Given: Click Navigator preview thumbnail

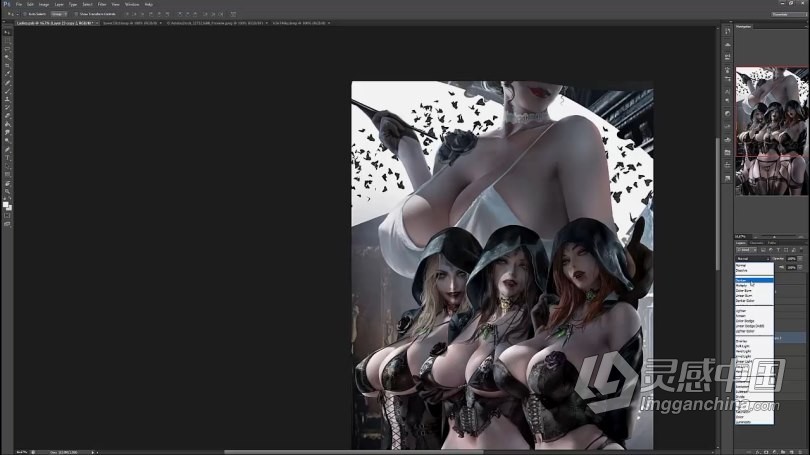Looking at the screenshot, I should pos(772,131).
